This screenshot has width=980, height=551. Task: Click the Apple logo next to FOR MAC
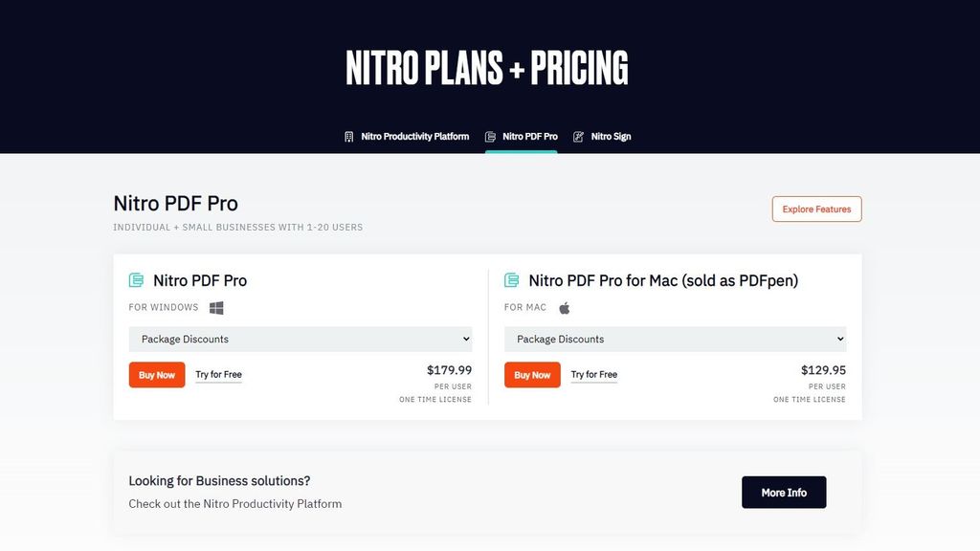(565, 307)
